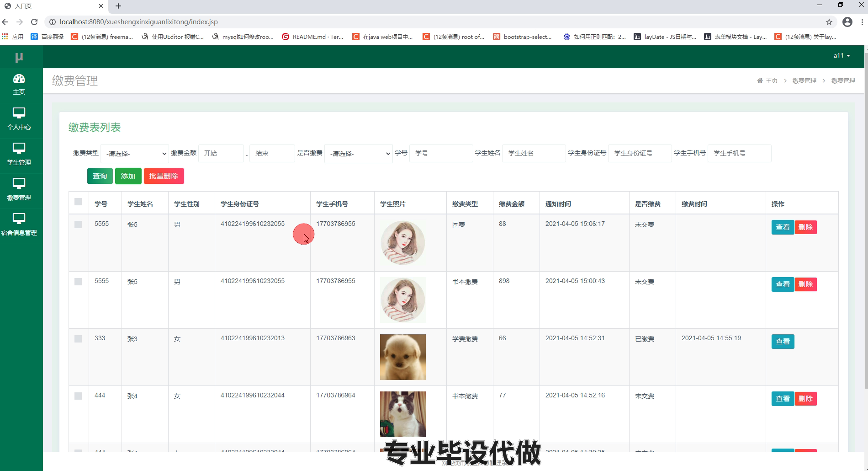Open mysql如何修改roo... bookmark
This screenshot has width=868, height=471.
pyautogui.click(x=243, y=37)
